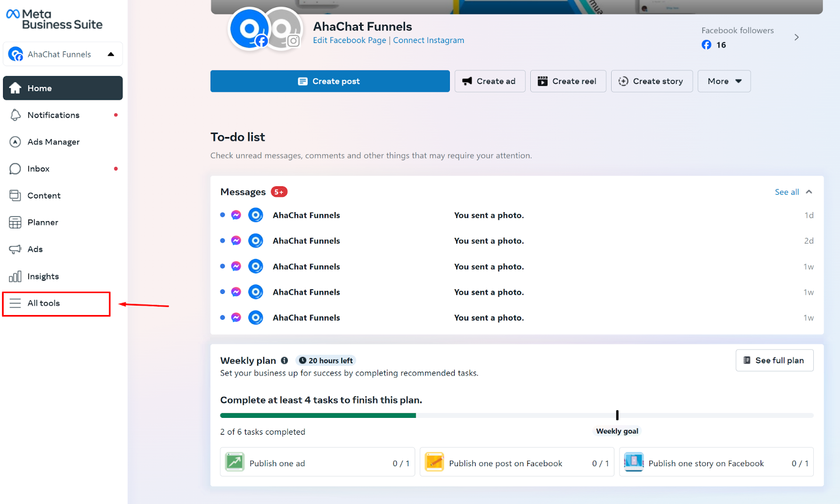Image resolution: width=840 pixels, height=504 pixels.
Task: Open the message sent 2d ago
Action: click(x=517, y=241)
